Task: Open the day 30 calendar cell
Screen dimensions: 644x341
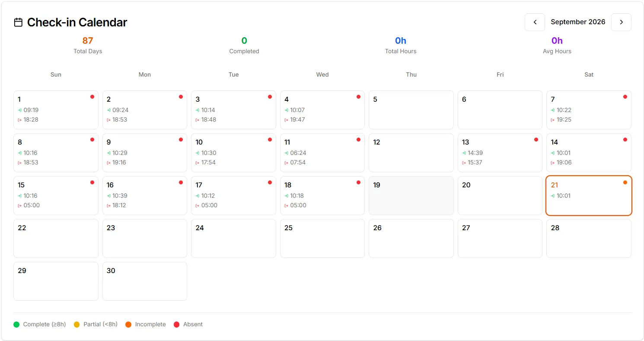Action: pos(145,281)
